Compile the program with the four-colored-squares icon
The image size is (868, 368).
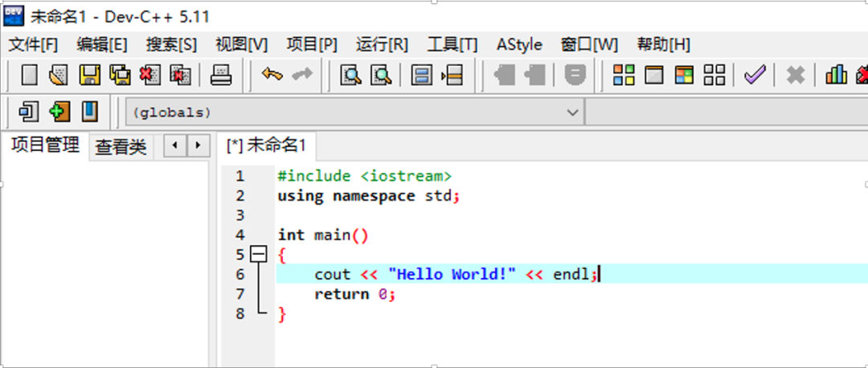(624, 75)
